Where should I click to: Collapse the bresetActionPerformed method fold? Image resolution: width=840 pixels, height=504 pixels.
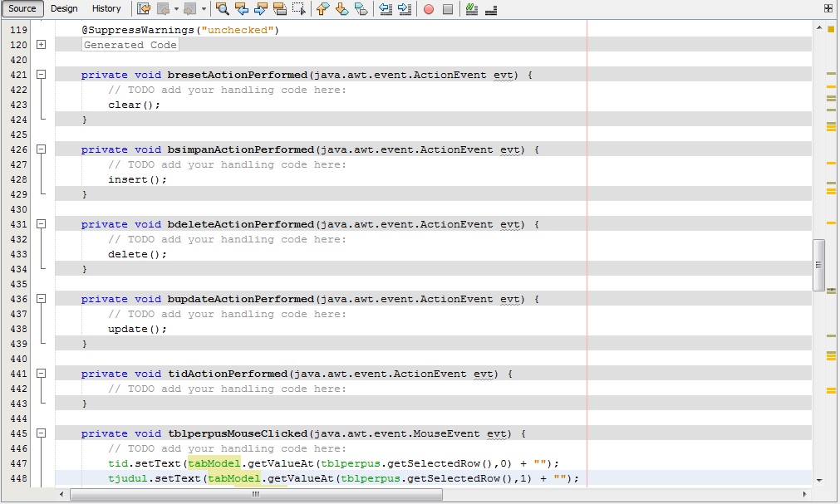41,74
